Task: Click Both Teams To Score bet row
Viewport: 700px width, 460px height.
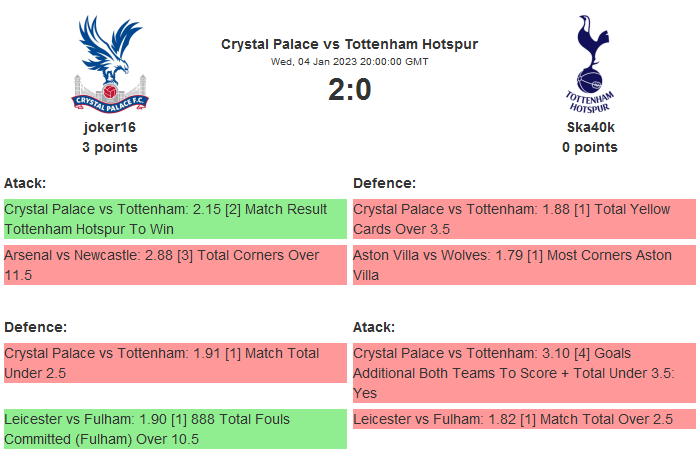Action: point(524,373)
